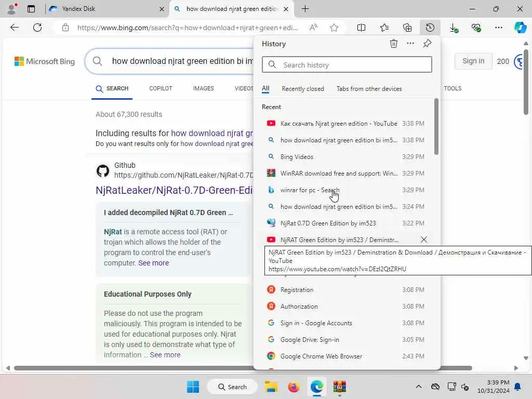The width and height of the screenshot is (532, 399).
Task: Click See more after computer description
Action: click(153, 263)
